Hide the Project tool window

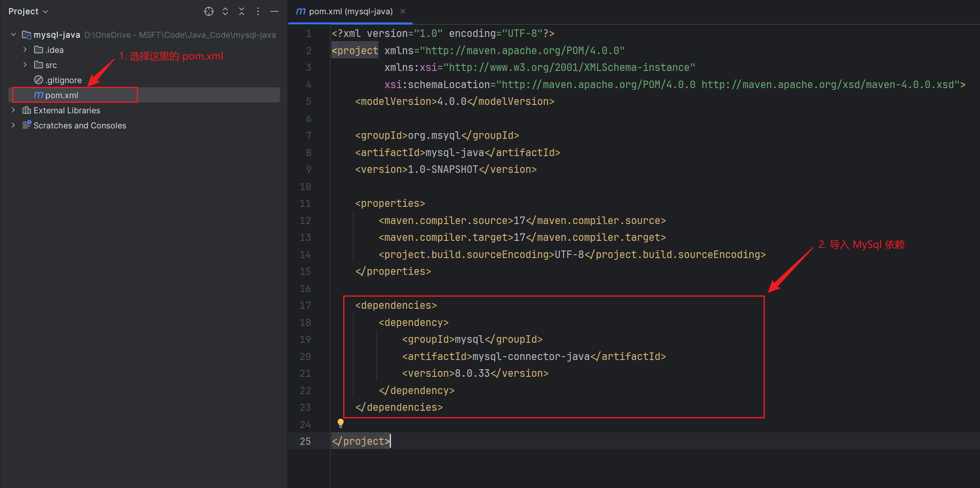pos(274,11)
